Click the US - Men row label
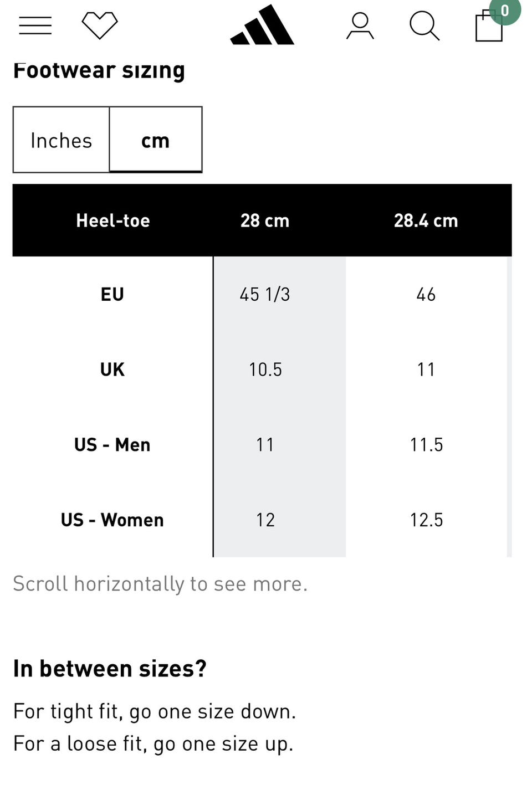Screen dimensions: 532x785 pos(112,445)
